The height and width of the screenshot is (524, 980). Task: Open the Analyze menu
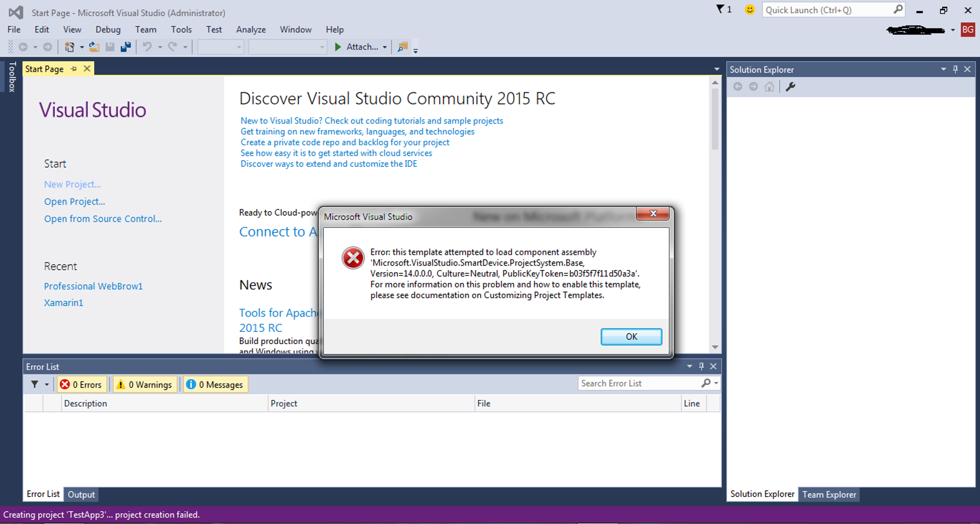tap(251, 29)
